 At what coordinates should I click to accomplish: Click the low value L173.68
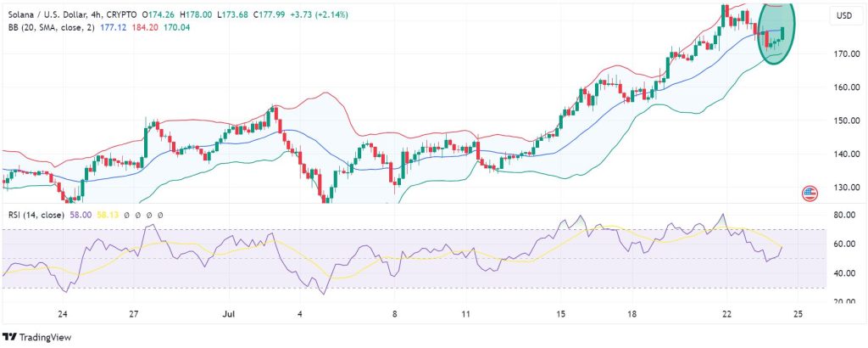pyautogui.click(x=236, y=15)
